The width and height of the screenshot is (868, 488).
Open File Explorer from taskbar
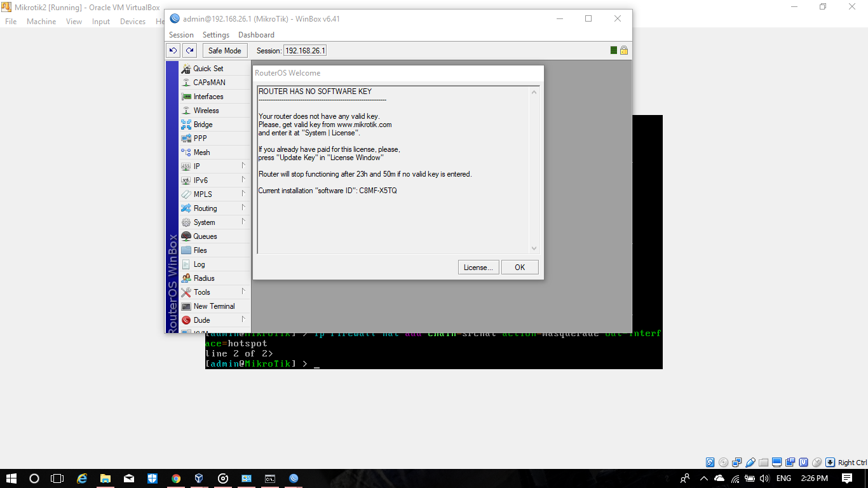(105, 478)
